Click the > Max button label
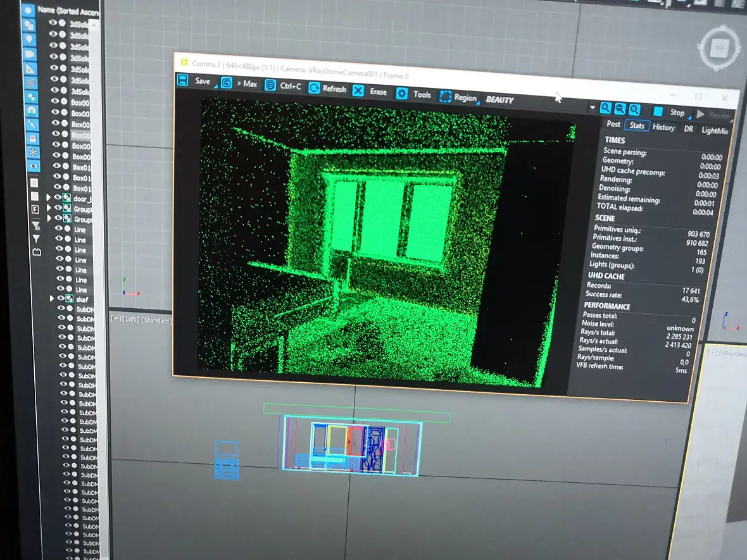 click(248, 84)
